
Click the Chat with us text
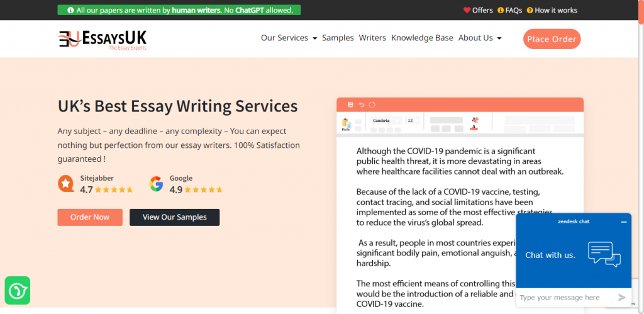(550, 255)
